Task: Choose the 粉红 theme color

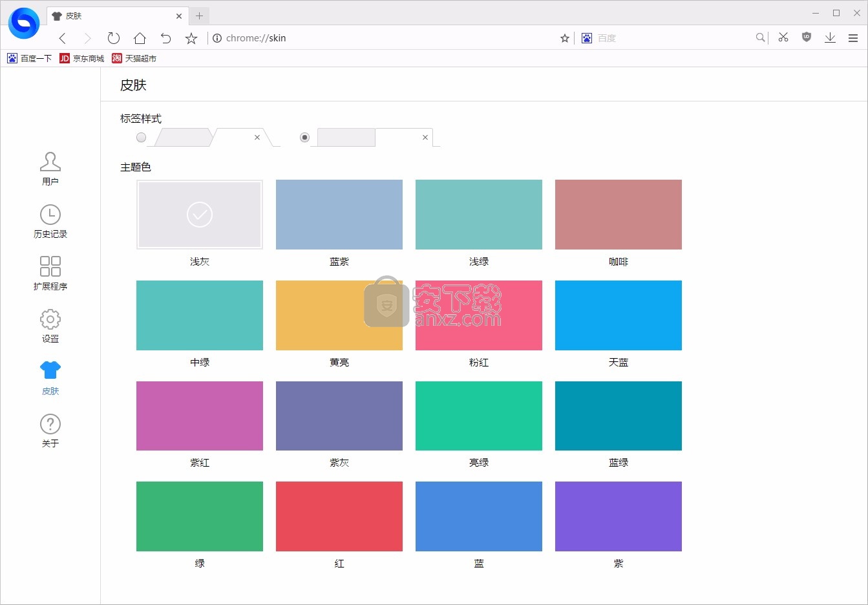Action: click(x=479, y=315)
